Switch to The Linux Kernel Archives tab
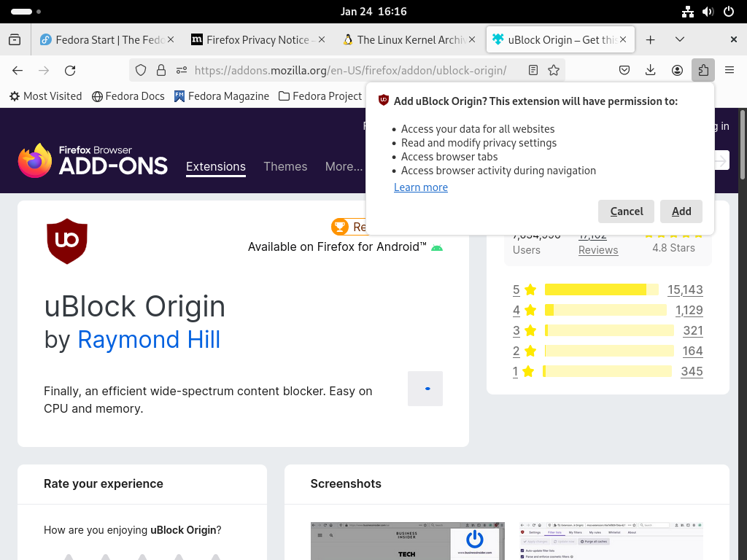 (x=409, y=39)
